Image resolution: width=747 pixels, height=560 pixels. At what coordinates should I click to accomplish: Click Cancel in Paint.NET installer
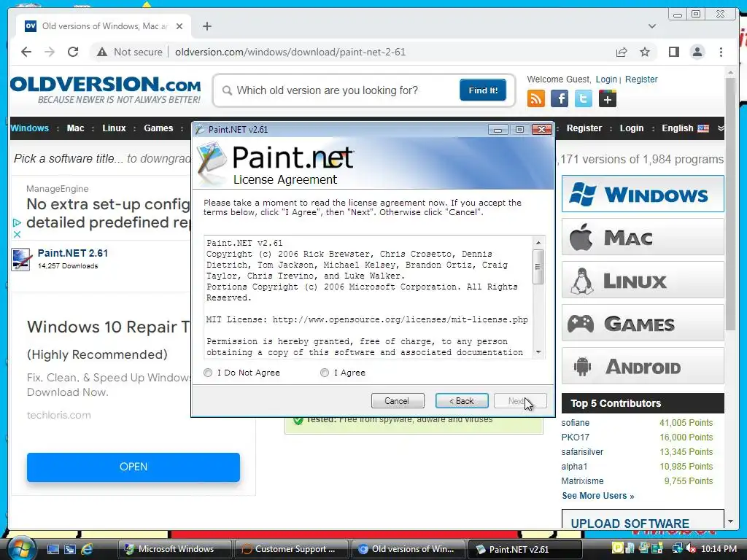[398, 400]
